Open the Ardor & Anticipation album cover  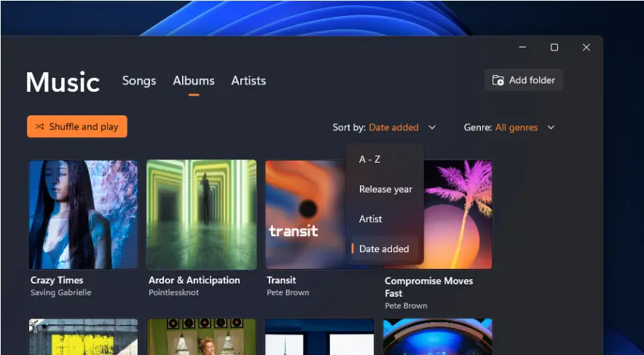[202, 215]
